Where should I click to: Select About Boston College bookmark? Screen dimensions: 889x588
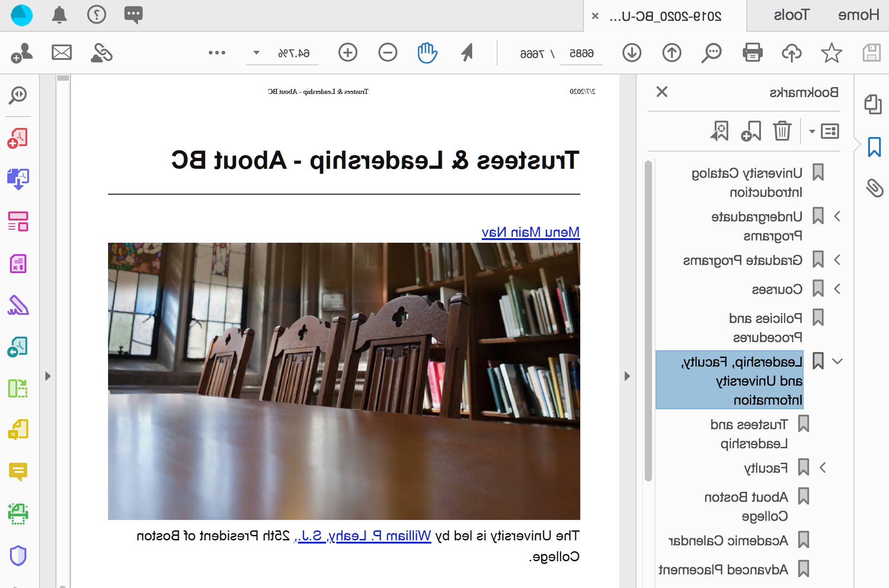(746, 506)
